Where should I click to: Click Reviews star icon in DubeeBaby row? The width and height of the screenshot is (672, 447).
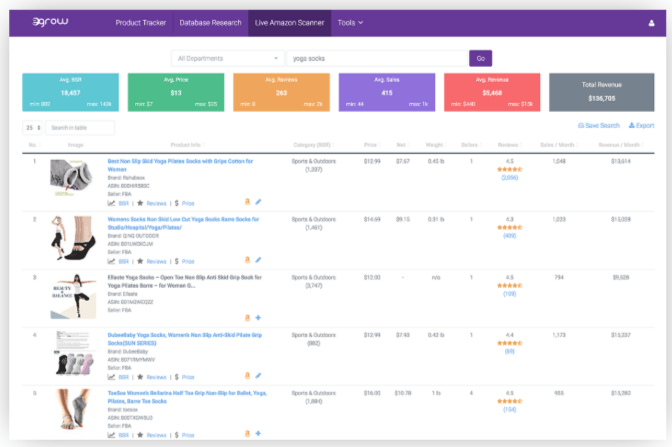tap(140, 377)
